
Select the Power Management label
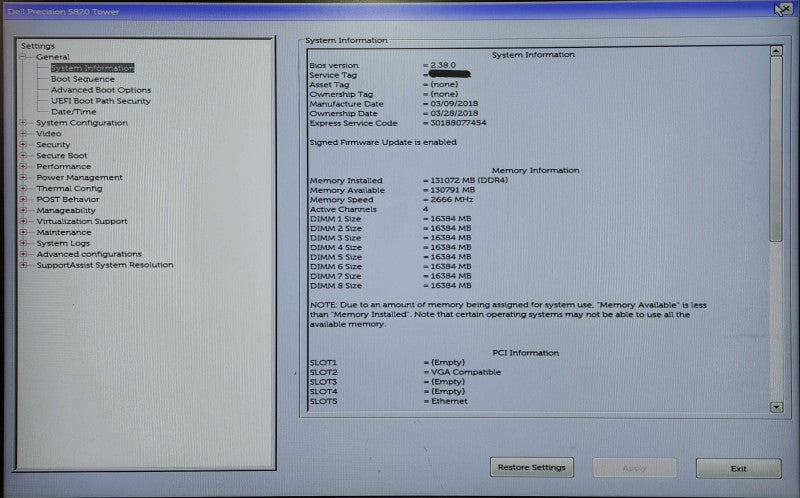point(80,178)
